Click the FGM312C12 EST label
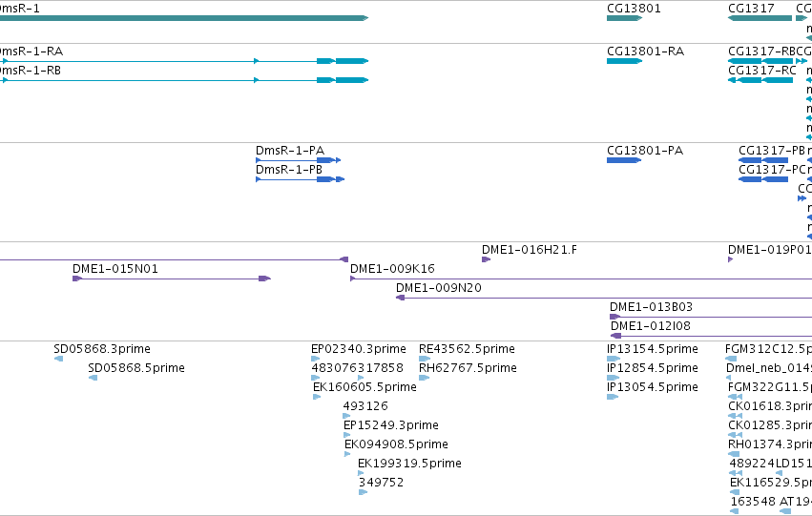Viewport: 812px width, 516px height. pos(768,349)
